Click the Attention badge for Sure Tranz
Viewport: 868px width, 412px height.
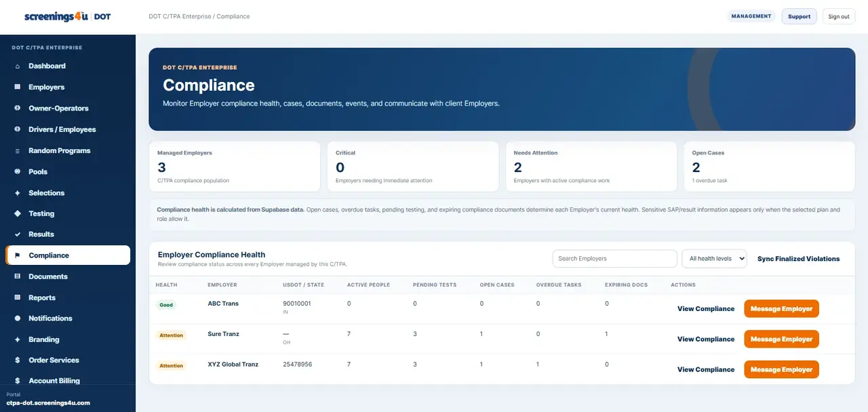click(171, 335)
